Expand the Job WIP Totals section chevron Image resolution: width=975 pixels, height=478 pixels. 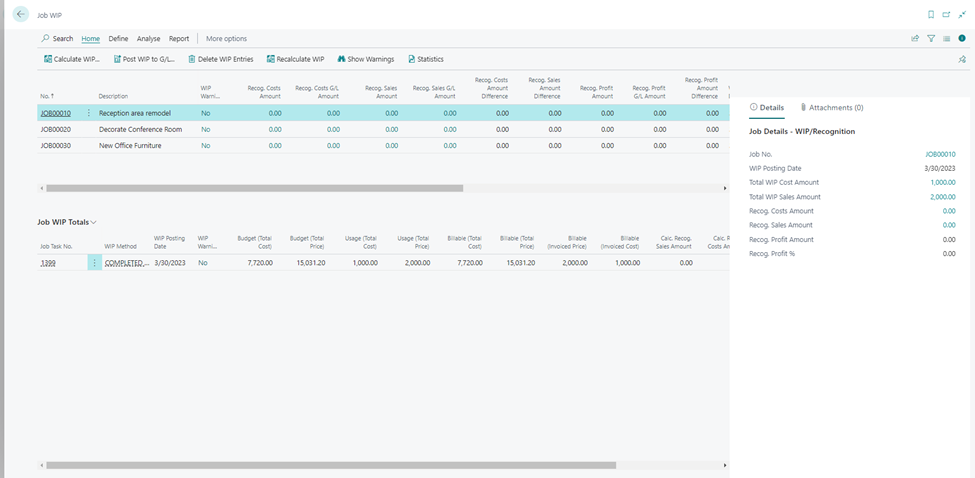click(94, 222)
